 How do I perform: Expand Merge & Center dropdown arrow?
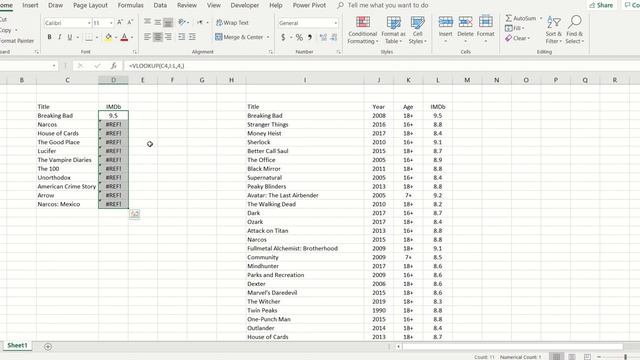268,37
